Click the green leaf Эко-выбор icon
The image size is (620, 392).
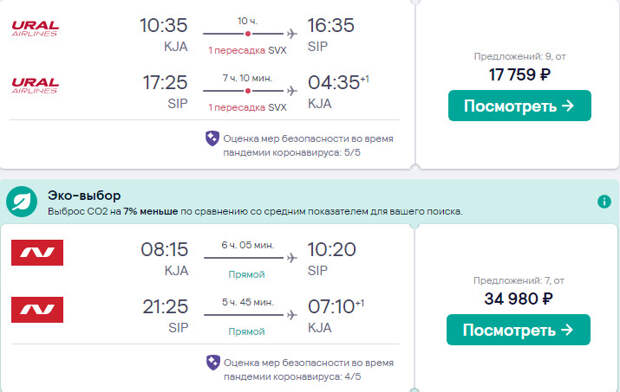(x=22, y=201)
